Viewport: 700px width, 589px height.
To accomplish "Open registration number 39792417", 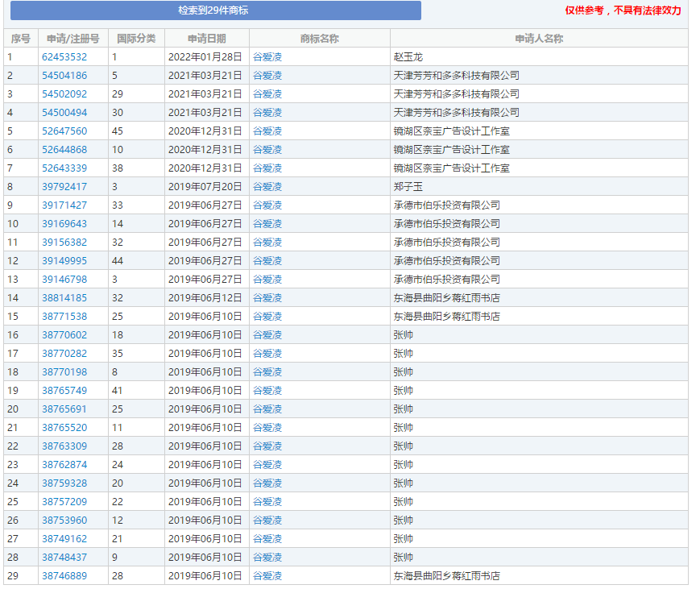I will pyautogui.click(x=64, y=187).
